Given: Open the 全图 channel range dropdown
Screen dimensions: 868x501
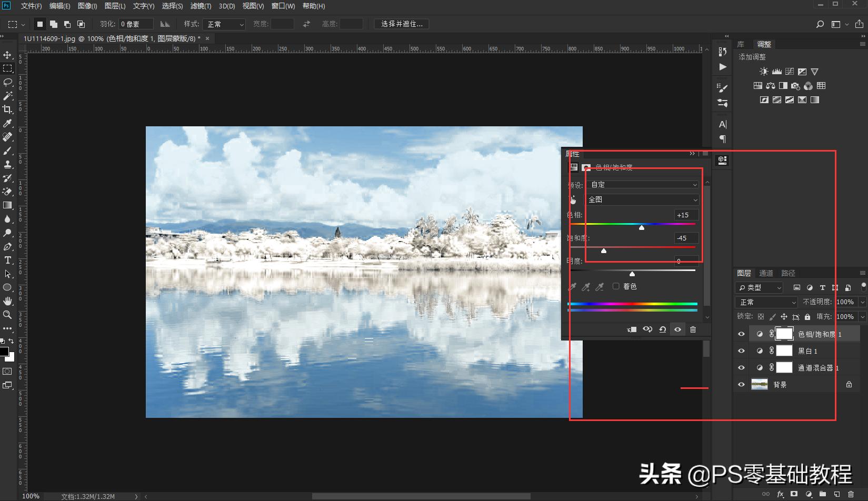Looking at the screenshot, I should [642, 200].
